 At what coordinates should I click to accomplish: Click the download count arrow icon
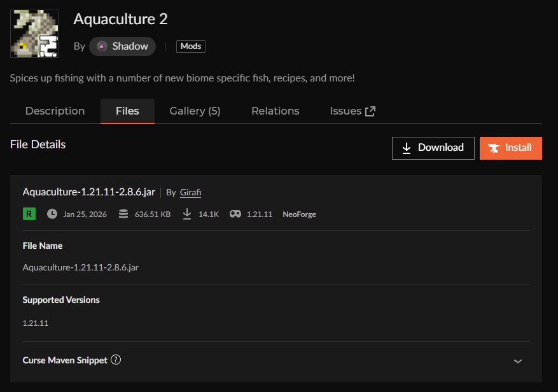pos(187,214)
